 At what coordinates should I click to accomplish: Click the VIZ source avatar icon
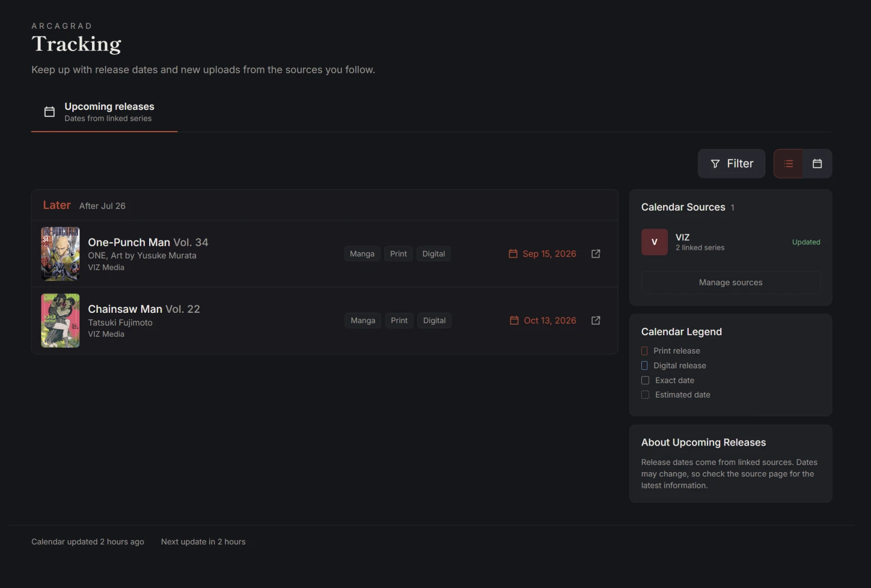click(654, 242)
